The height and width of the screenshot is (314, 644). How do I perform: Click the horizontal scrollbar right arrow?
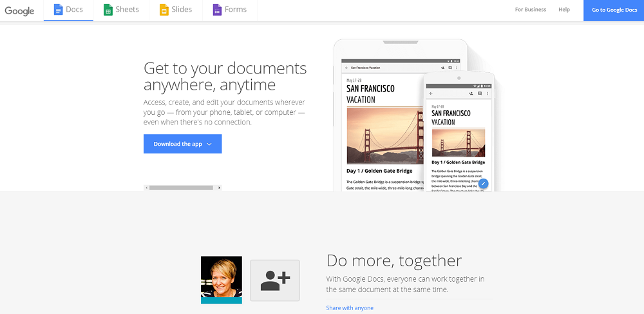point(220,188)
